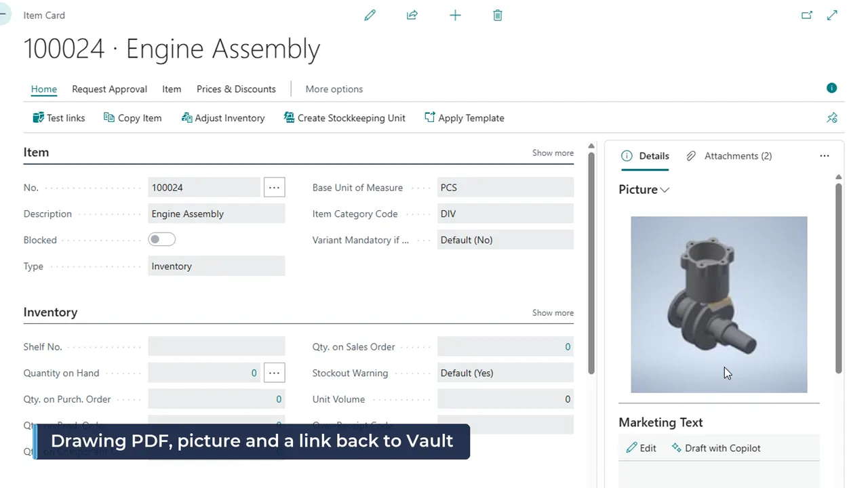Viewport: 868px width, 488px height.
Task: Click the factbox pane vertical scrollbar
Action: point(839,278)
